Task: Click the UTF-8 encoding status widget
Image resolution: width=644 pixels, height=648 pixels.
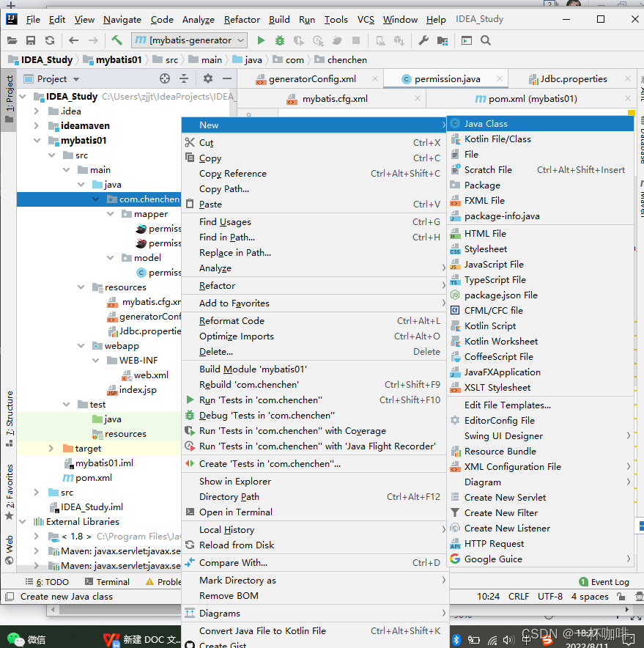Action: [x=549, y=597]
